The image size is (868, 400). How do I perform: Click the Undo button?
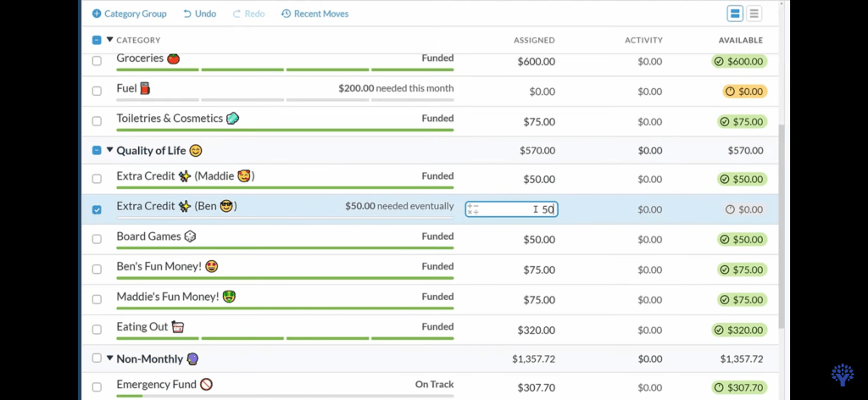click(199, 14)
